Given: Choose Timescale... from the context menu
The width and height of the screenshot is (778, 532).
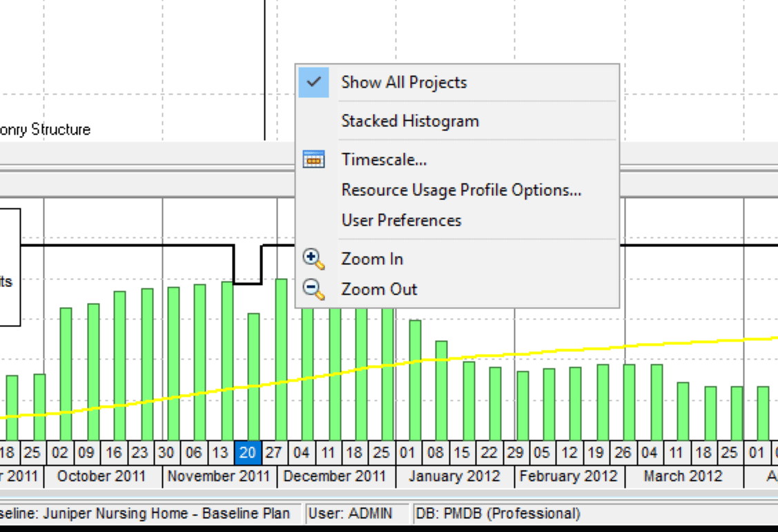Looking at the screenshot, I should click(382, 159).
